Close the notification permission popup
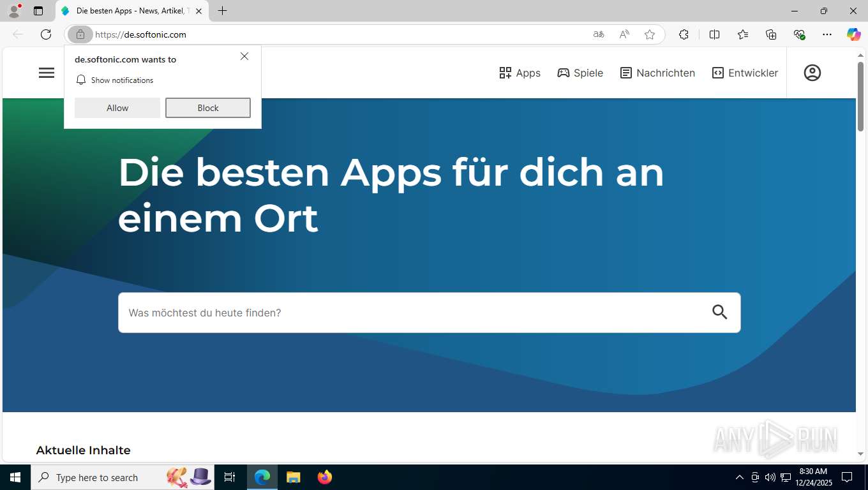This screenshot has width=868, height=490. tap(244, 56)
